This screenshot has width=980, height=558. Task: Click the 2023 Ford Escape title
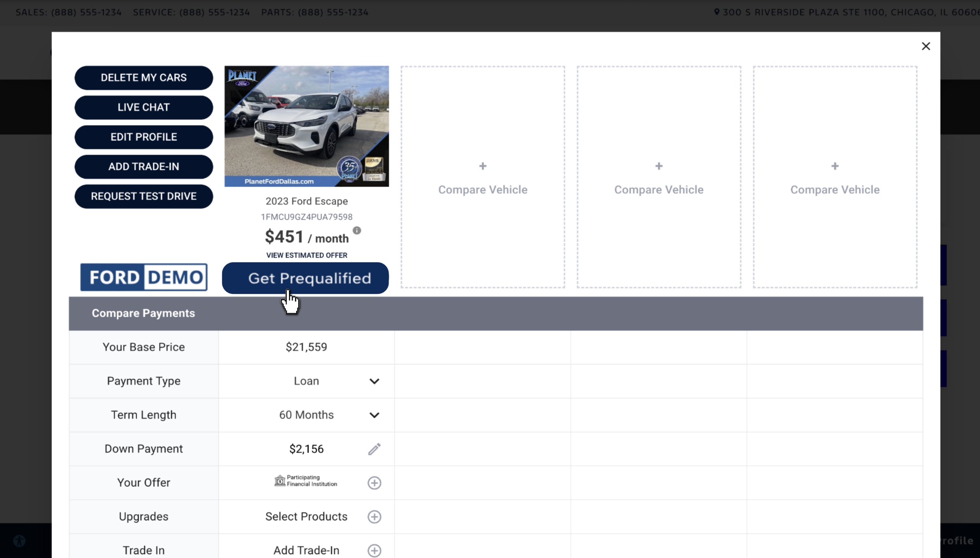pos(307,201)
